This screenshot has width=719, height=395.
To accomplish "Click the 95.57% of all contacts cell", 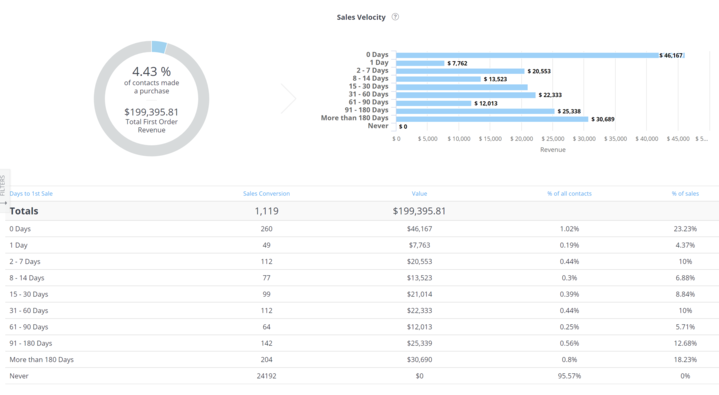I will (x=570, y=376).
